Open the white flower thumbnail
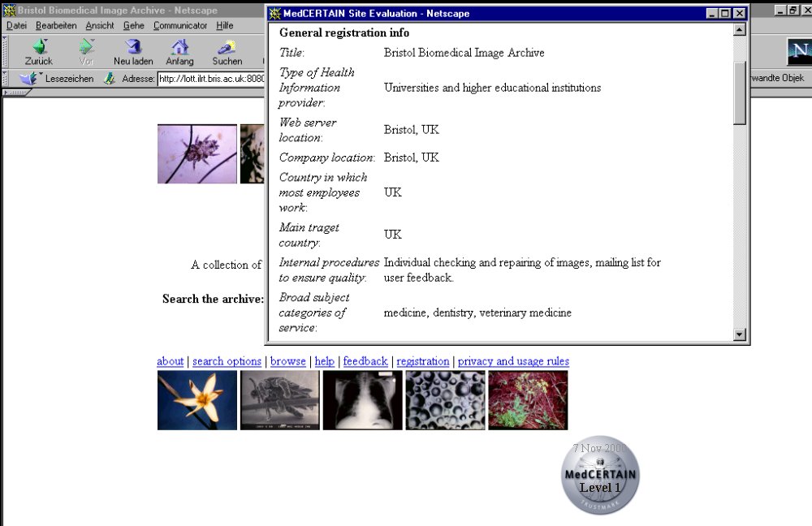 [197, 400]
